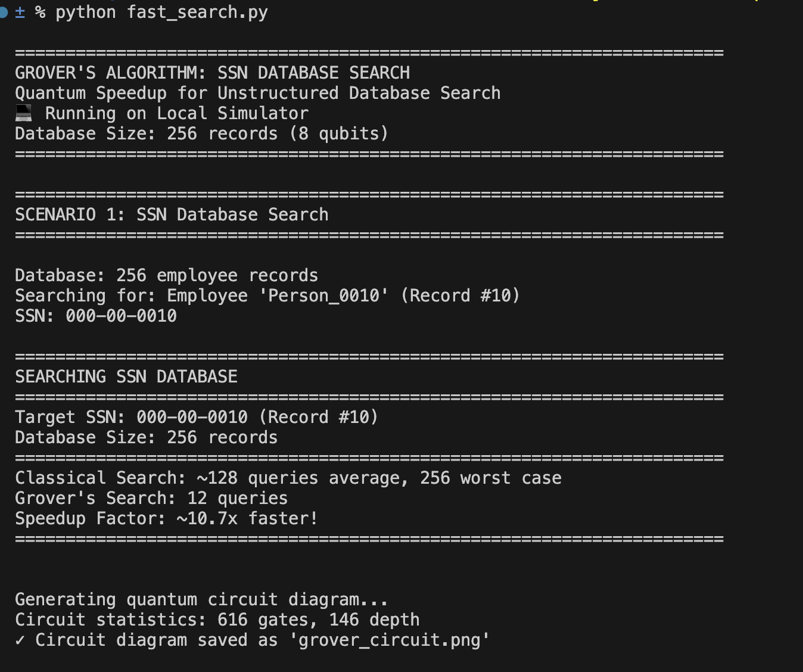Image resolution: width=803 pixels, height=672 pixels.
Task: Click the GROVER'S ALGORITHM title line
Action: click(x=212, y=73)
